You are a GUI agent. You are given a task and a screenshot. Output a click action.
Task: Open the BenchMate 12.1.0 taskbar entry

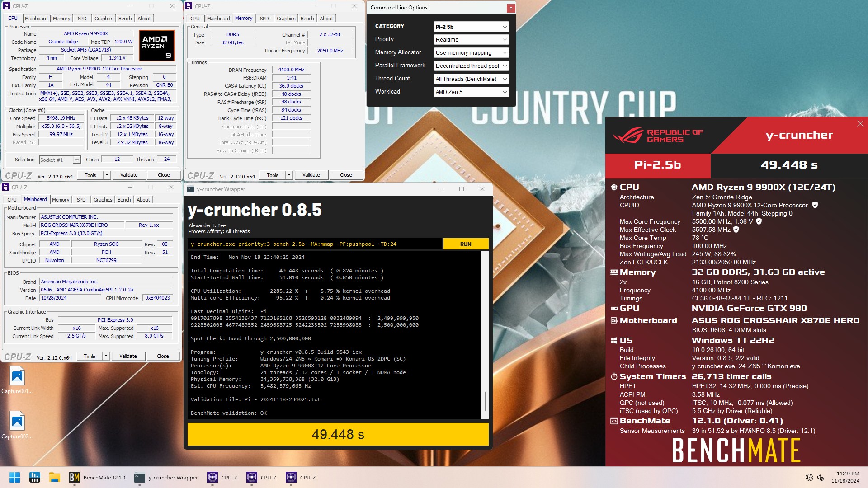[97, 477]
